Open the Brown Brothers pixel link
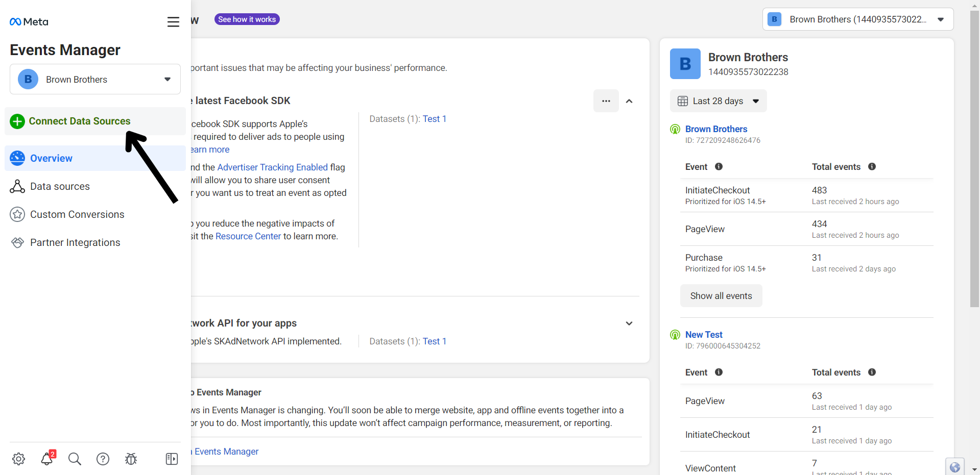Screen dimensions: 980x475 [716, 129]
